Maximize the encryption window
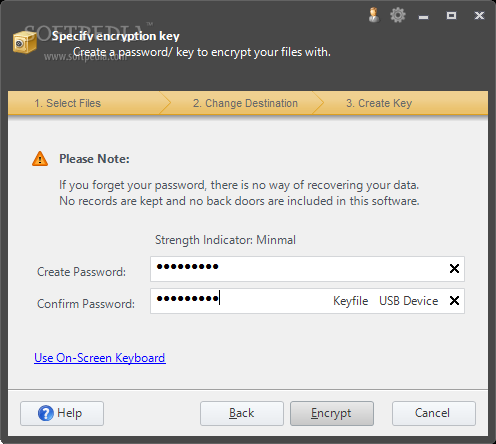 (x=451, y=15)
